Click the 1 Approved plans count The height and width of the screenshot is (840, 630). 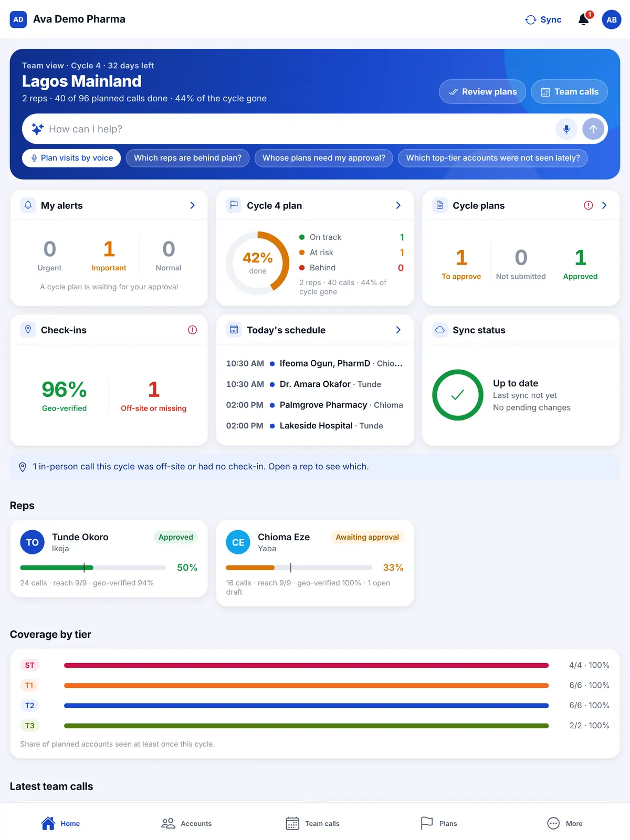point(580,264)
